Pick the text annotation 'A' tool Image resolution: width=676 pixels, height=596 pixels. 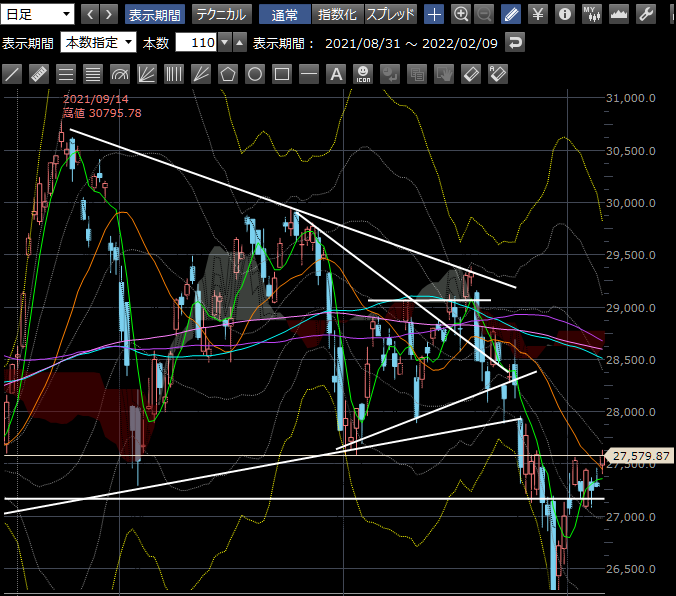tap(336, 74)
